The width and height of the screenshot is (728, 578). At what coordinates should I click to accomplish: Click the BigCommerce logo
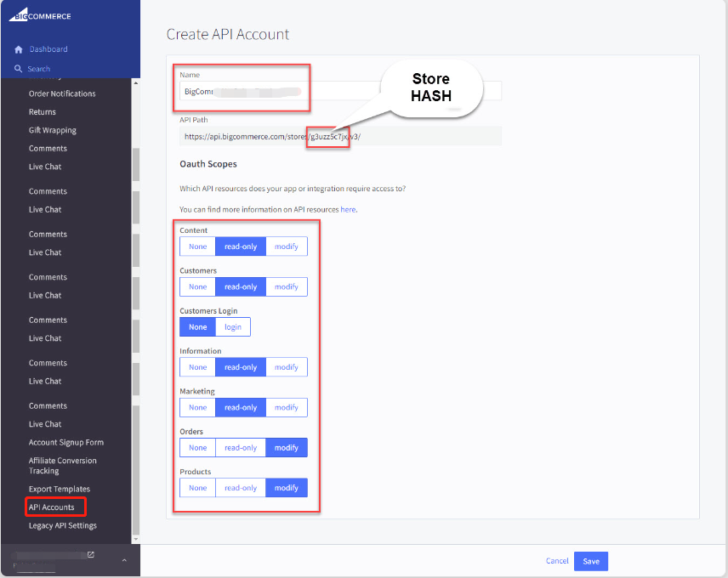point(38,14)
